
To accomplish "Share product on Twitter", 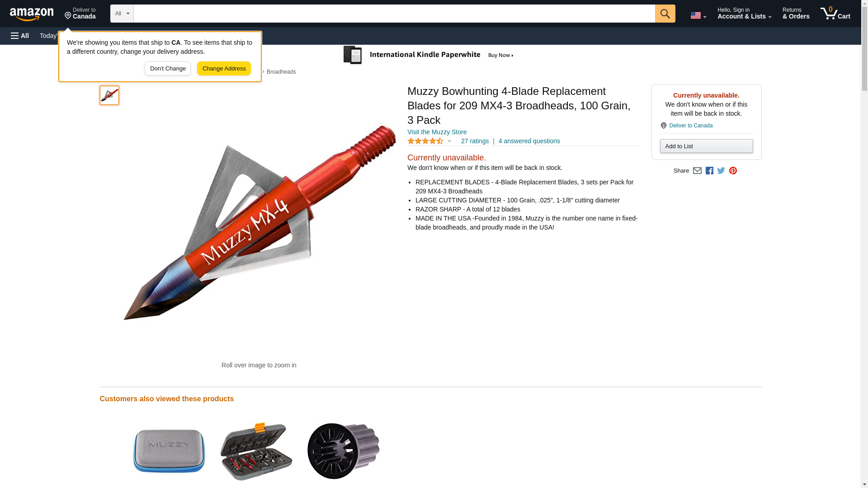I will tap(721, 171).
